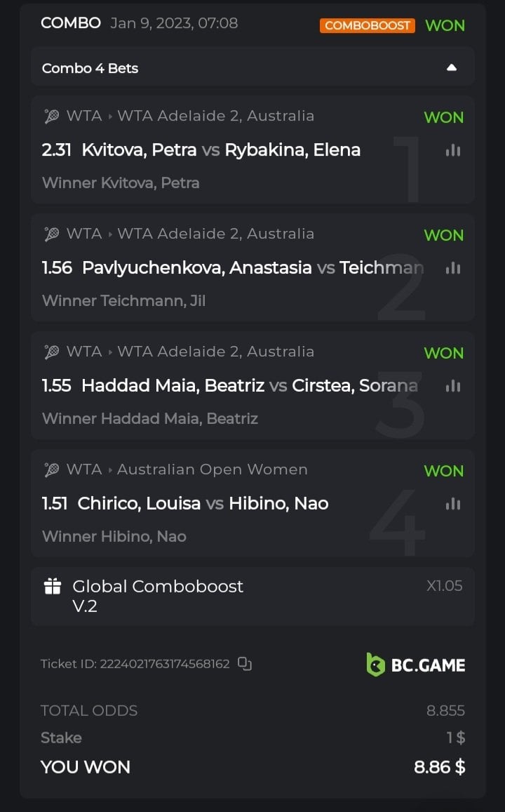The image size is (505, 812).
Task: Open Kvitova, Petra vs Rybakina, Elena match
Action: tap(221, 150)
